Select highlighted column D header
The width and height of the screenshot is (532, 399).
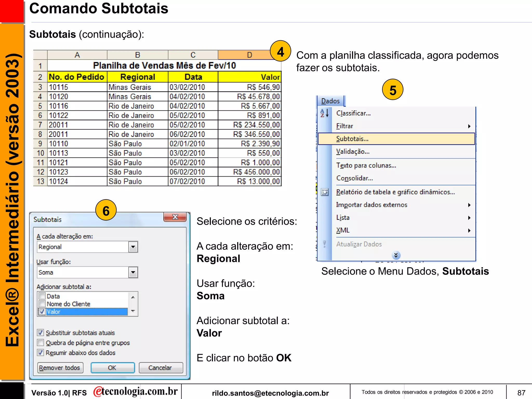click(x=249, y=55)
